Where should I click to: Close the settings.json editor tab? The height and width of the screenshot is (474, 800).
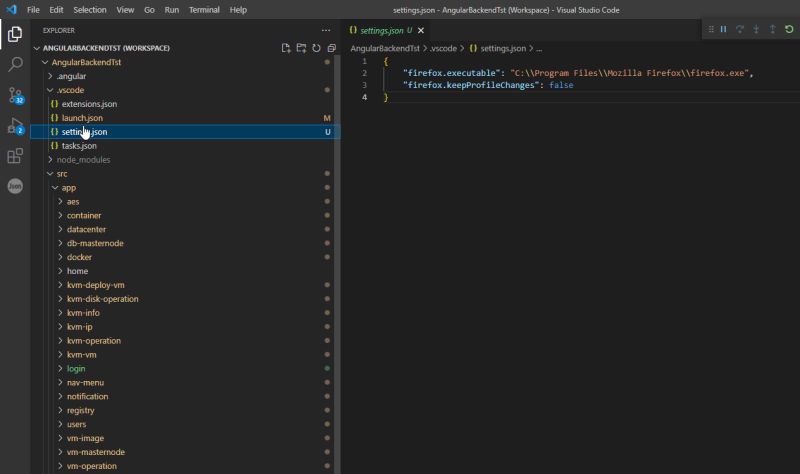point(421,31)
